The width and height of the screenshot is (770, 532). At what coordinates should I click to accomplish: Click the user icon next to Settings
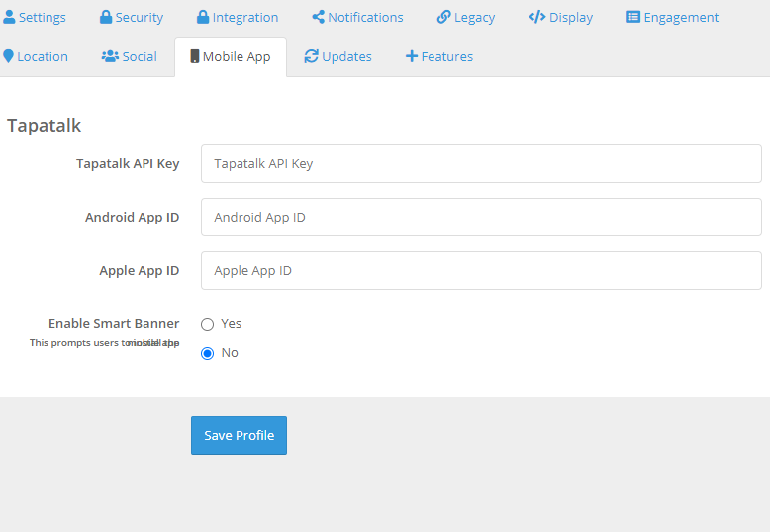click(9, 17)
